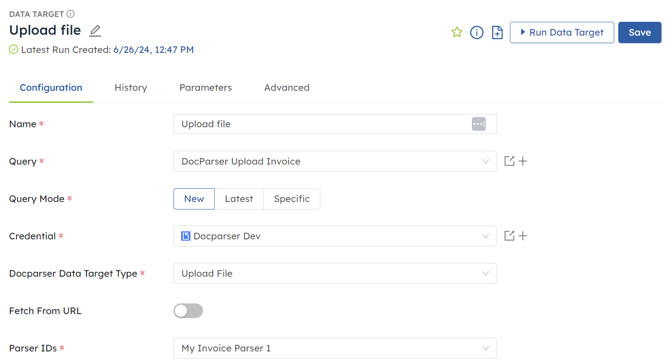This screenshot has height=363, width=670.
Task: Open the Query in new window icon
Action: pos(509,161)
